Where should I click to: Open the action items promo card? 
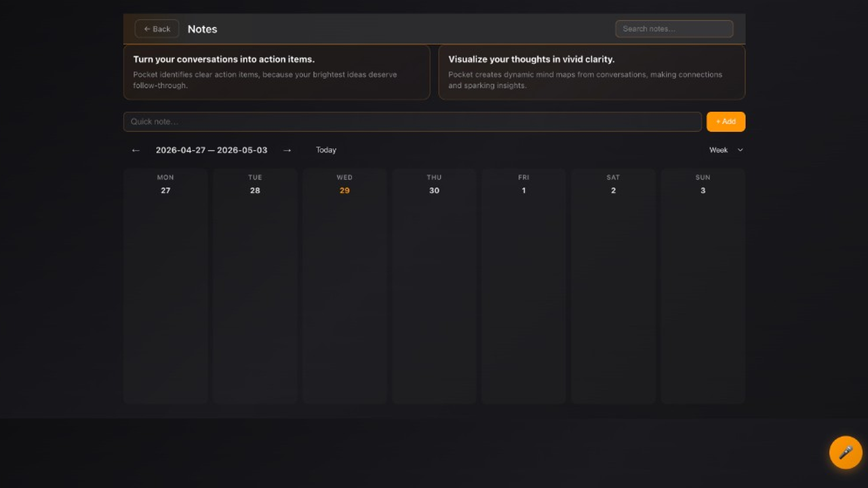277,73
